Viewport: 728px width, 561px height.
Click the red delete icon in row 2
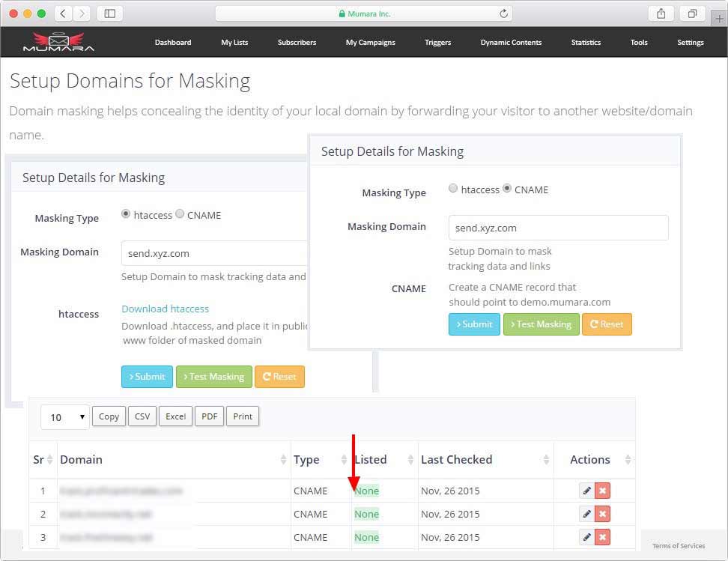click(603, 514)
